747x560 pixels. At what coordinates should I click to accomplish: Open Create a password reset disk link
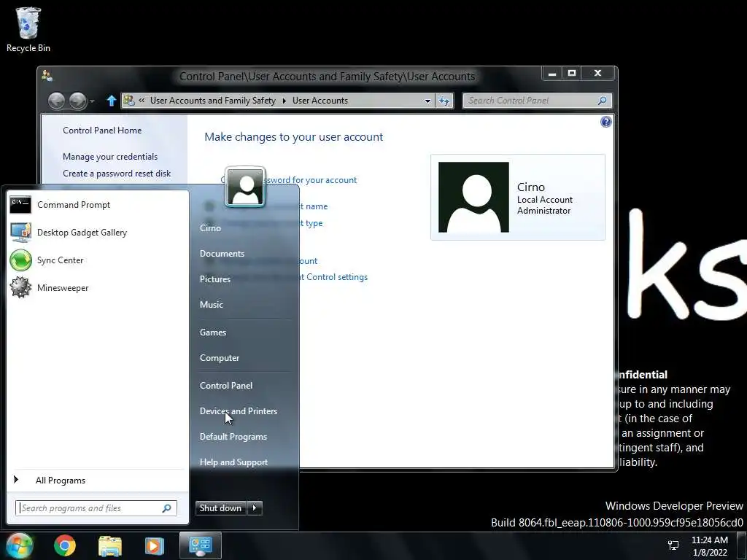[117, 174]
